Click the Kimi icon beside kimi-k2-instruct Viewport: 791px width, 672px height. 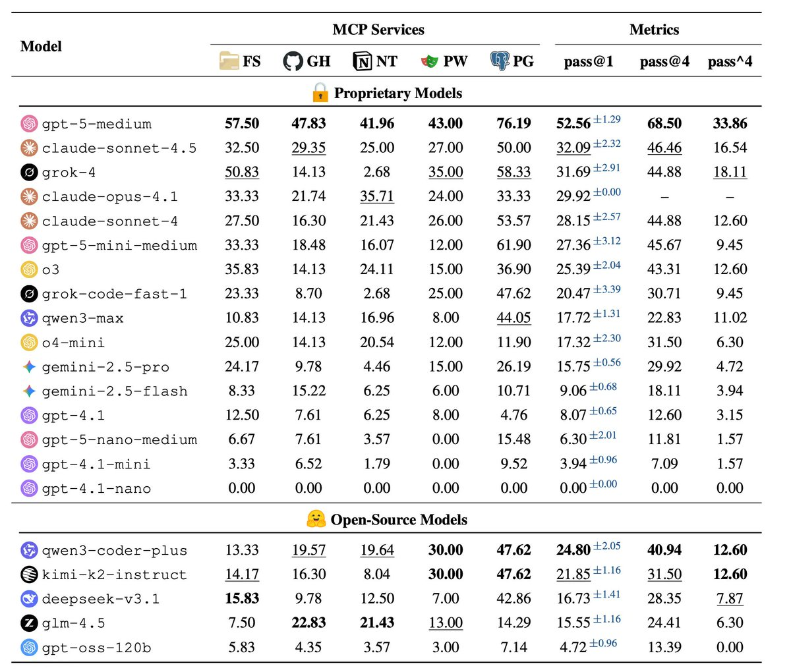(29, 574)
